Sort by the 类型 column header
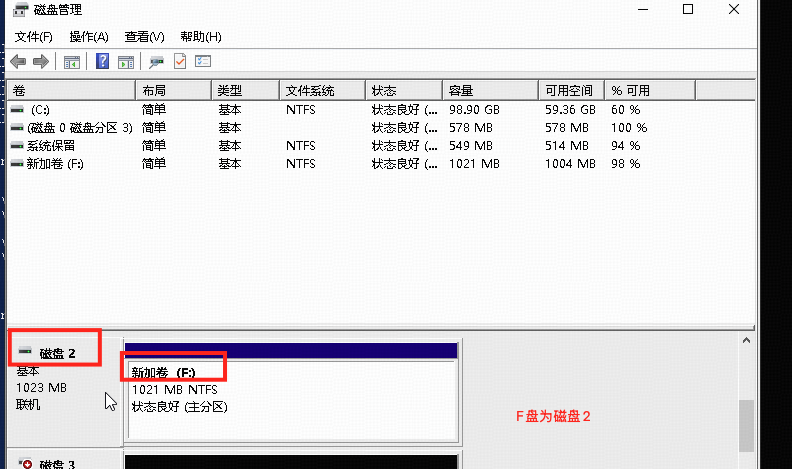Viewport: 792px width, 469px height. pos(245,90)
